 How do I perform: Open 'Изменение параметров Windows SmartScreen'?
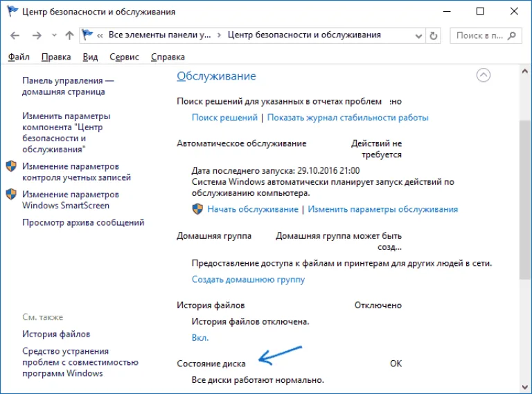(71, 199)
